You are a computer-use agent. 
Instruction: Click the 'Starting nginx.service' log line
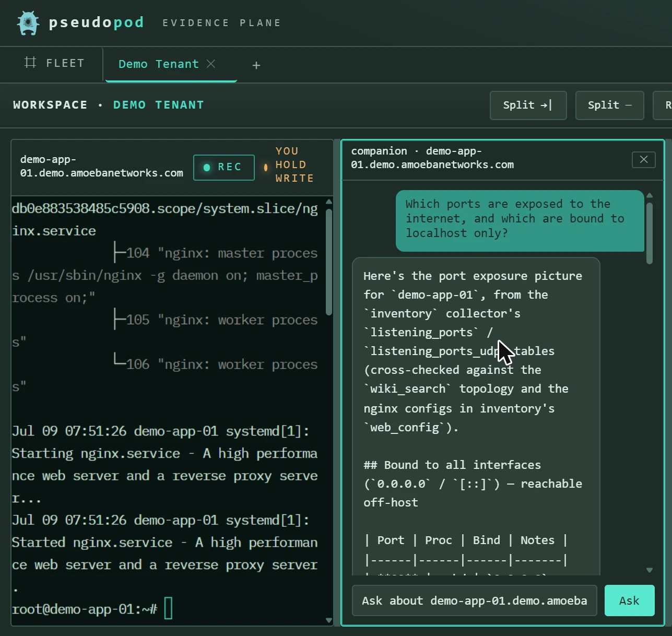click(x=164, y=464)
